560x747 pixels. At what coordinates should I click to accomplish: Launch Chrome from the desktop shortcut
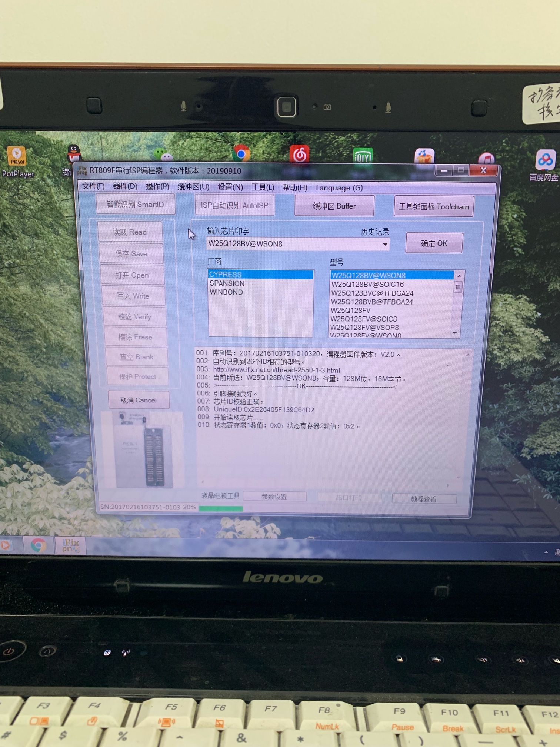[x=241, y=153]
